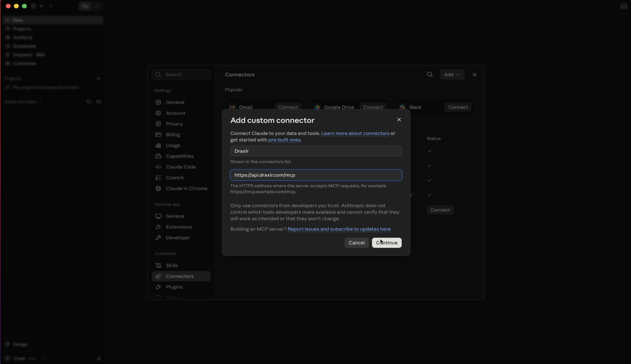This screenshot has width=631, height=364.
Task: Open Customize in the left sidebar
Action: pyautogui.click(x=53, y=63)
